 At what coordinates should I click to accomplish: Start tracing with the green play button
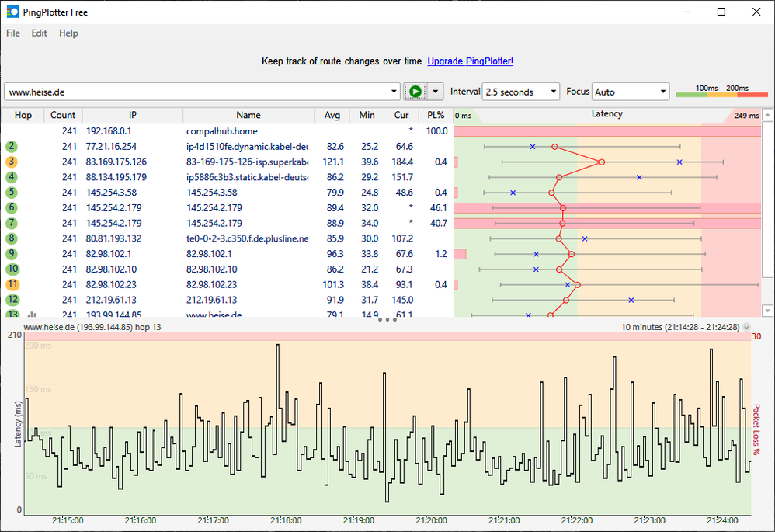[415, 92]
